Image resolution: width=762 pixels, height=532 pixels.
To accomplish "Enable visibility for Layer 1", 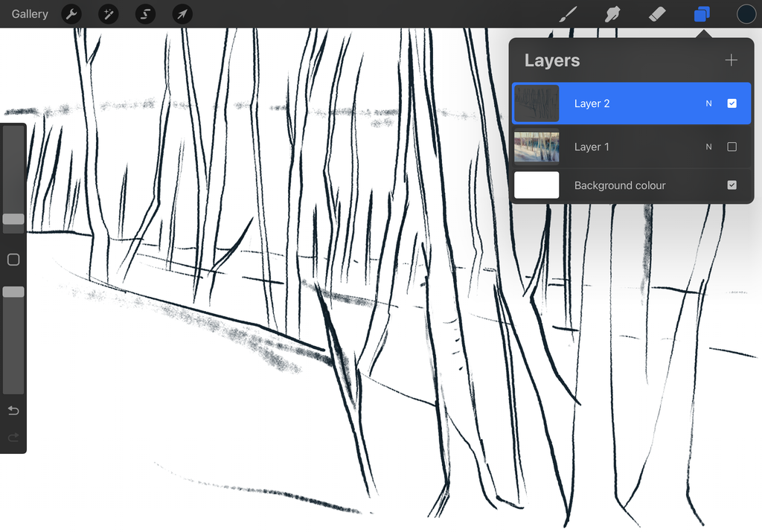I will pos(731,147).
